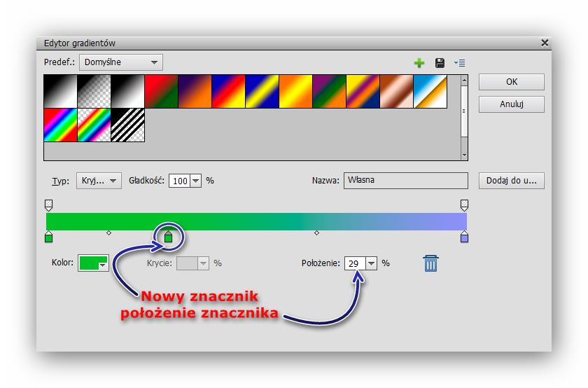Select the leftmost green color stop
588x388 pixels.
point(48,237)
